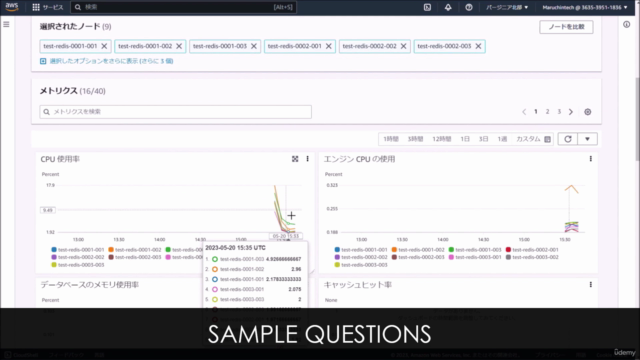Toggle test-redis-0002-001 in エンジン CPU legend
Viewport: 640px width, 360px height.
click(532, 250)
